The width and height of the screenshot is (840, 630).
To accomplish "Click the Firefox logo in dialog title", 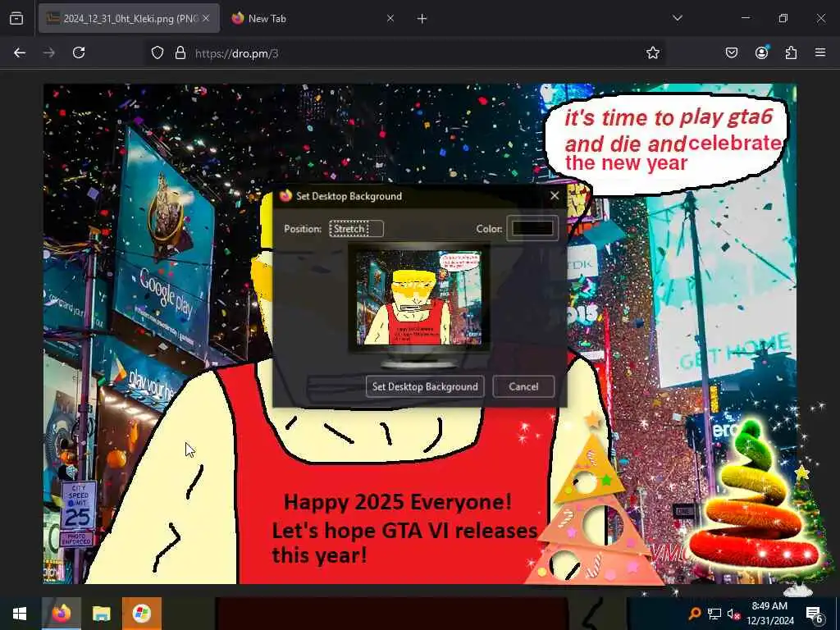I will tap(285, 195).
